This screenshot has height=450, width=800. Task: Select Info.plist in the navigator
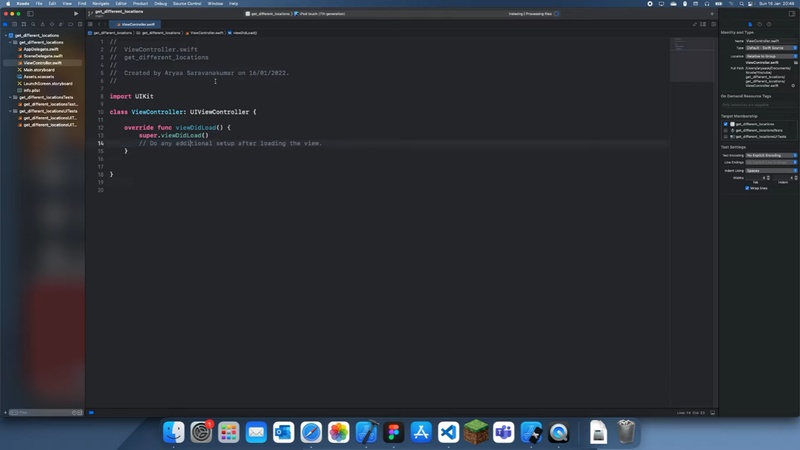point(32,90)
